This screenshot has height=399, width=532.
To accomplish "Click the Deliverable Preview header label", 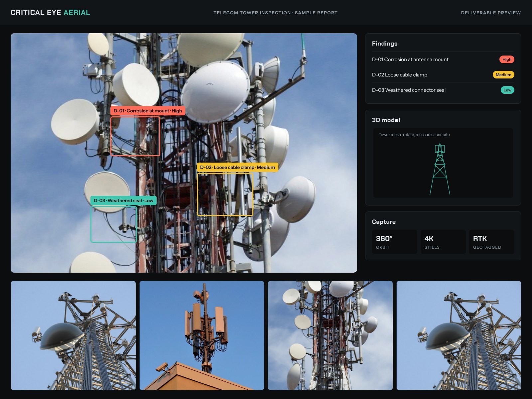I will [491, 13].
